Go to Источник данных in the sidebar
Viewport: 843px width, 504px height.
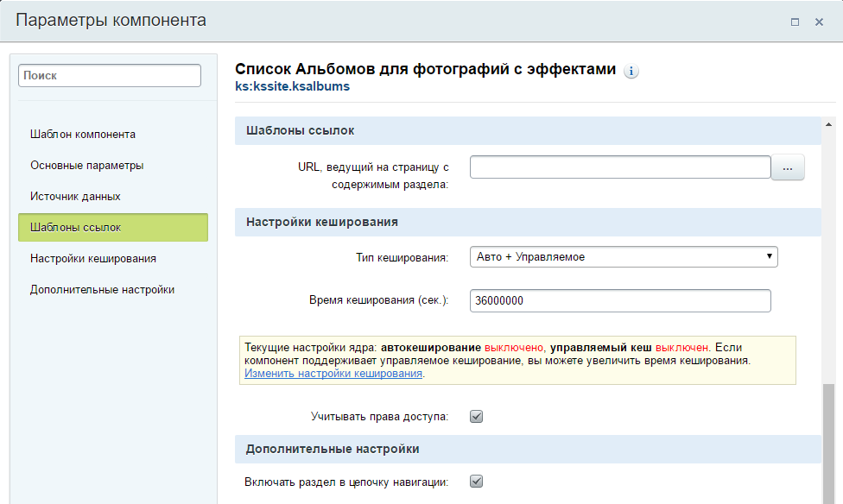[75, 196]
